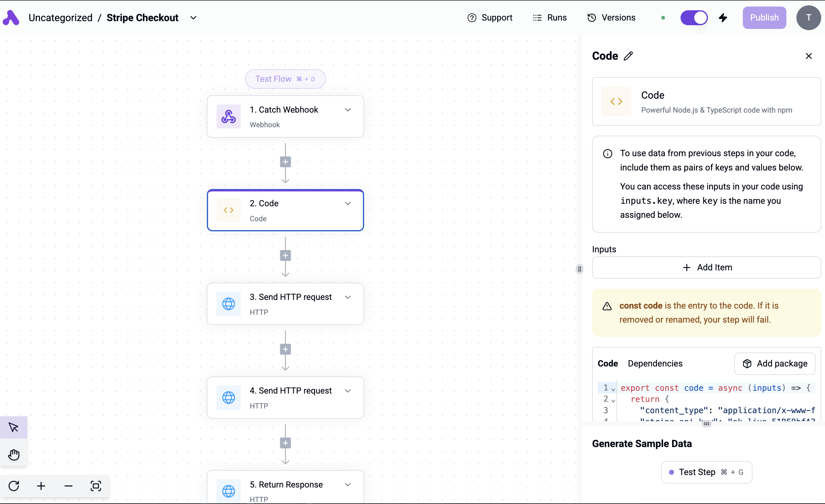
Task: Click Add Item under Inputs
Action: pyautogui.click(x=706, y=267)
